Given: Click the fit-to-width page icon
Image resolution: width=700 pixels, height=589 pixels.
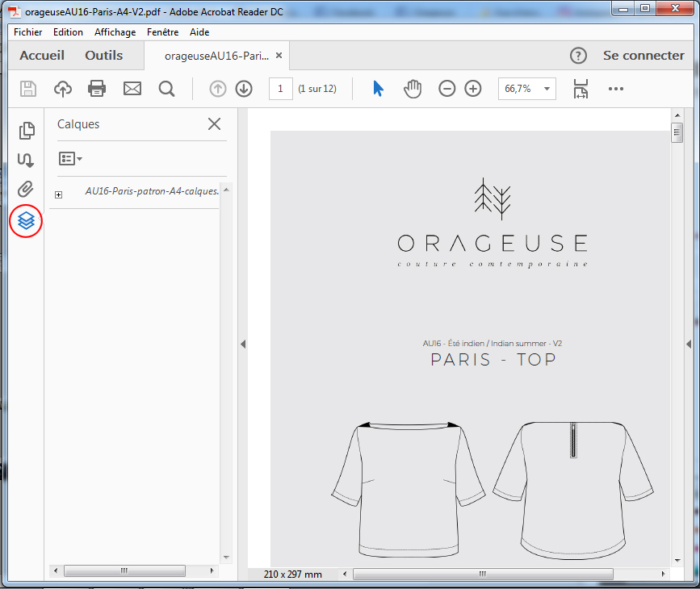Looking at the screenshot, I should coord(581,89).
